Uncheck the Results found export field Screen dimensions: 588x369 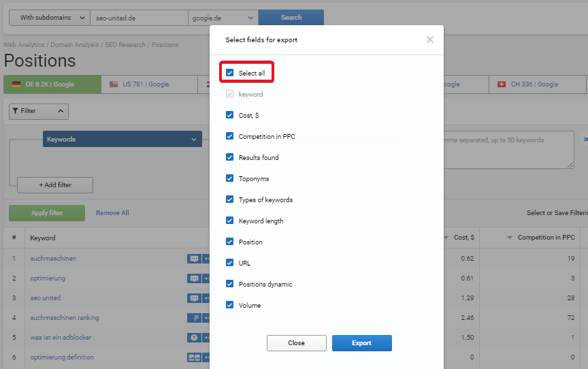[x=229, y=157]
